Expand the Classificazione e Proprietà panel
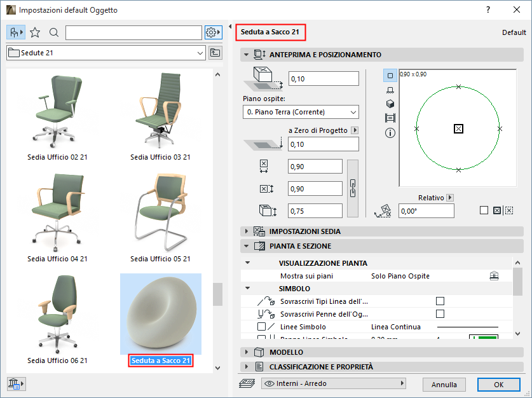This screenshot has height=398, width=532. (x=247, y=367)
